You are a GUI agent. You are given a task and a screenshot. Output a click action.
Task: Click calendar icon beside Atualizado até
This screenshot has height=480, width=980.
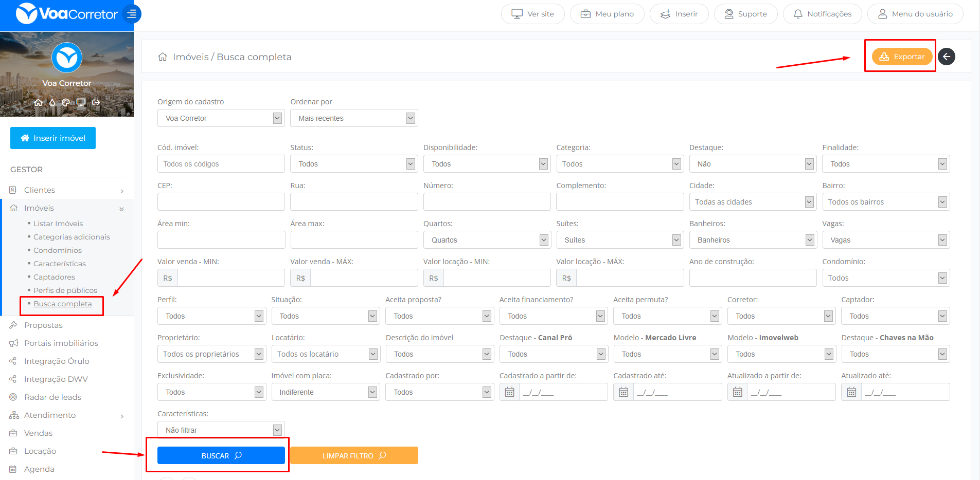(851, 392)
